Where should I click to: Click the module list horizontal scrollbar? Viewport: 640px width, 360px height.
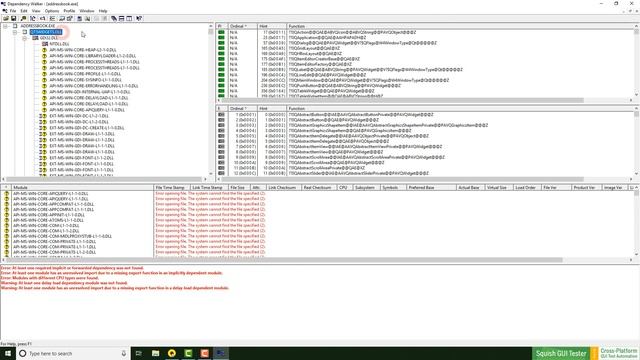[284, 260]
